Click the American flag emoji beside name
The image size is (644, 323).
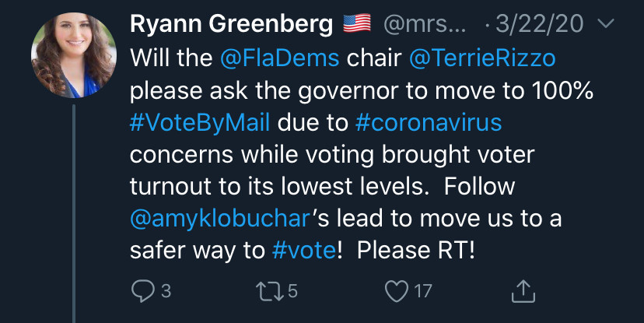(x=357, y=23)
